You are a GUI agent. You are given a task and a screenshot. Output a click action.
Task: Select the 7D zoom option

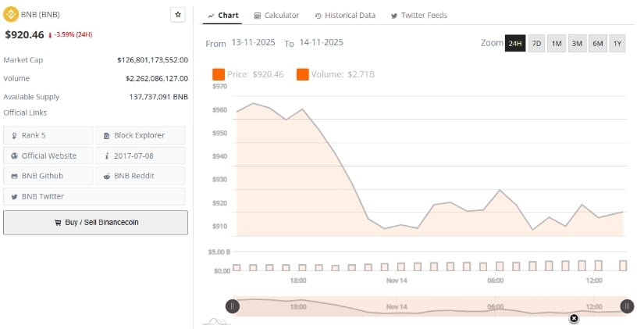(x=536, y=44)
